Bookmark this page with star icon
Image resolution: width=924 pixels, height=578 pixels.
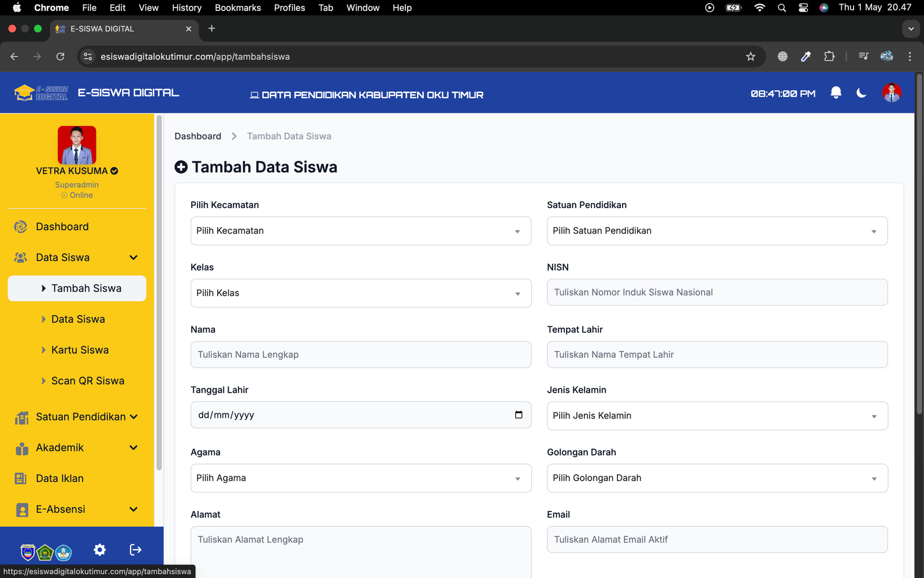click(x=750, y=57)
